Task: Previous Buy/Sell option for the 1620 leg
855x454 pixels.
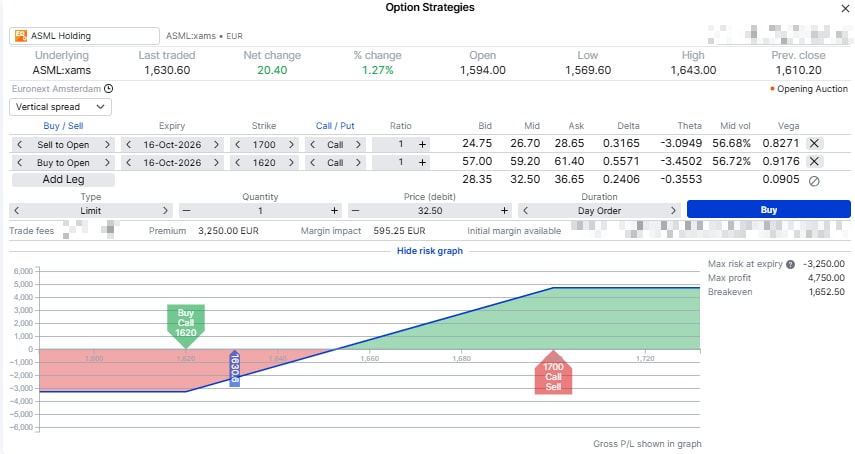Action: tap(20, 162)
